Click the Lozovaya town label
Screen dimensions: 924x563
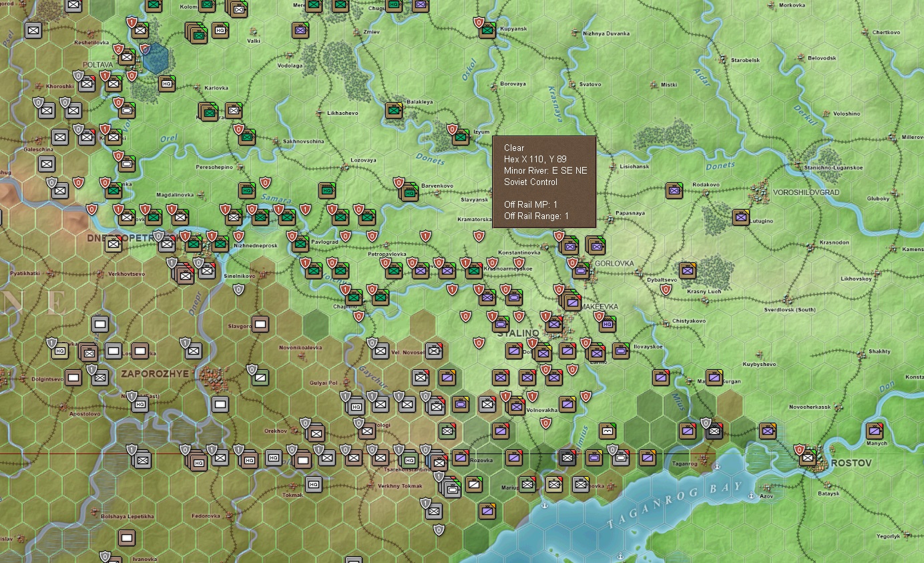[364, 160]
